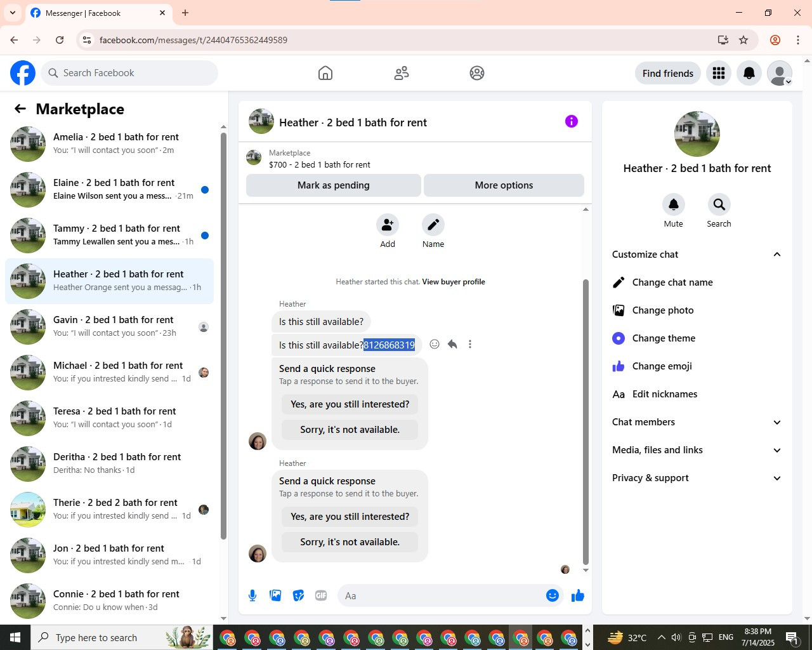Screen dimensions: 812x650
Task: Choose a sticker icon
Action: [x=298, y=595]
